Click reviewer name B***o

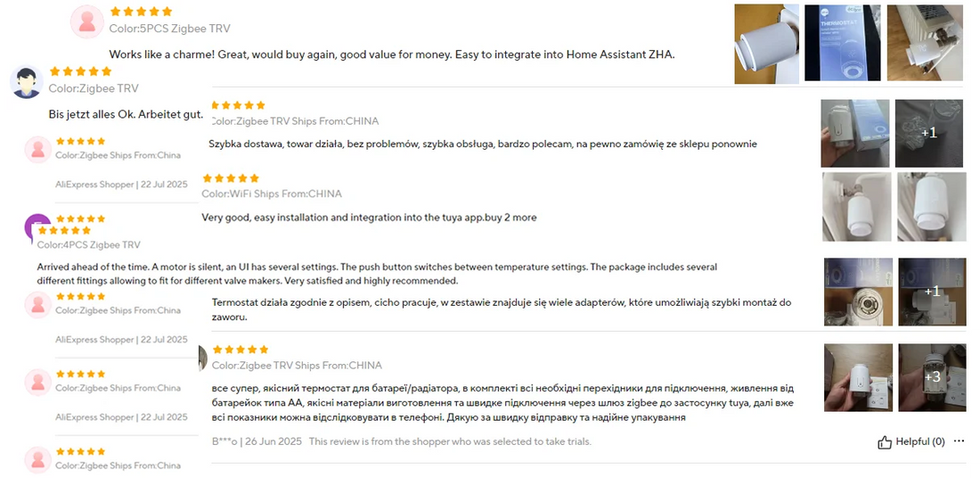pyautogui.click(x=225, y=441)
